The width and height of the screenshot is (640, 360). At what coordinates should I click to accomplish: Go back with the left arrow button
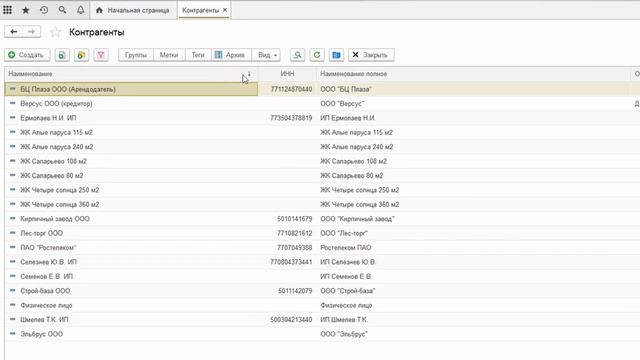13,32
